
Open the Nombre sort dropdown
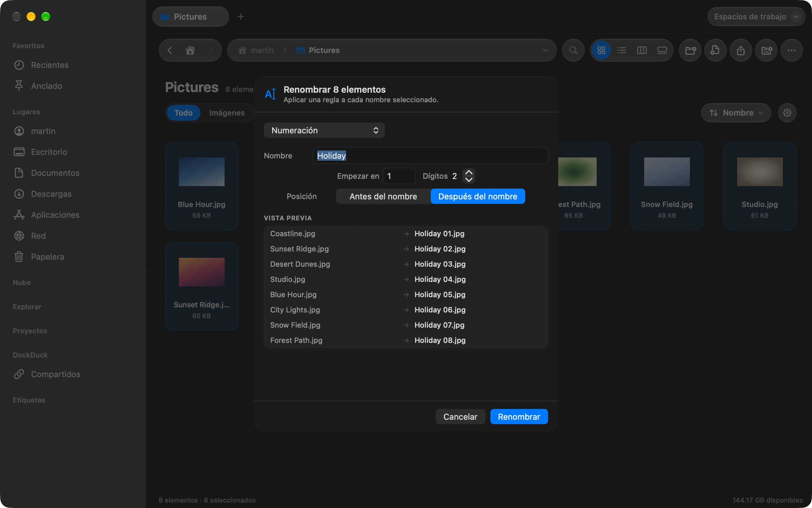[736, 112]
